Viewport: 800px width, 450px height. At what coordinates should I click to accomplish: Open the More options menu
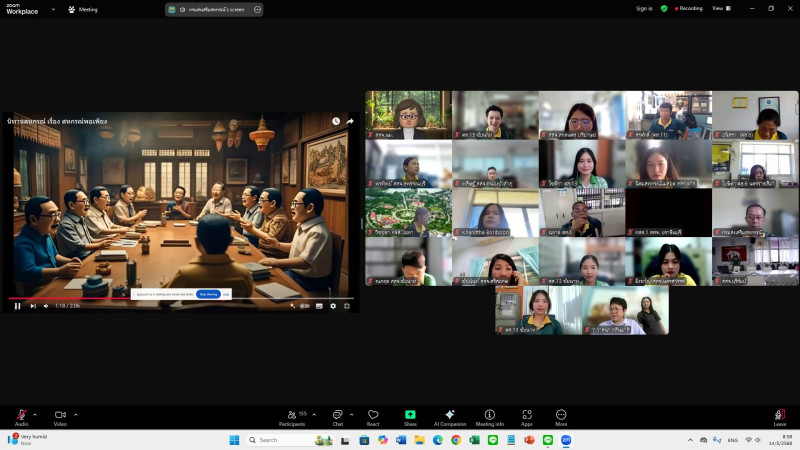(x=561, y=417)
